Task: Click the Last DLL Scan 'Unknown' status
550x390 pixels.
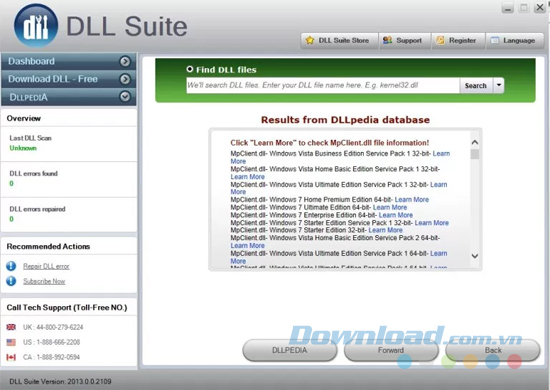Action: pyautogui.click(x=23, y=148)
